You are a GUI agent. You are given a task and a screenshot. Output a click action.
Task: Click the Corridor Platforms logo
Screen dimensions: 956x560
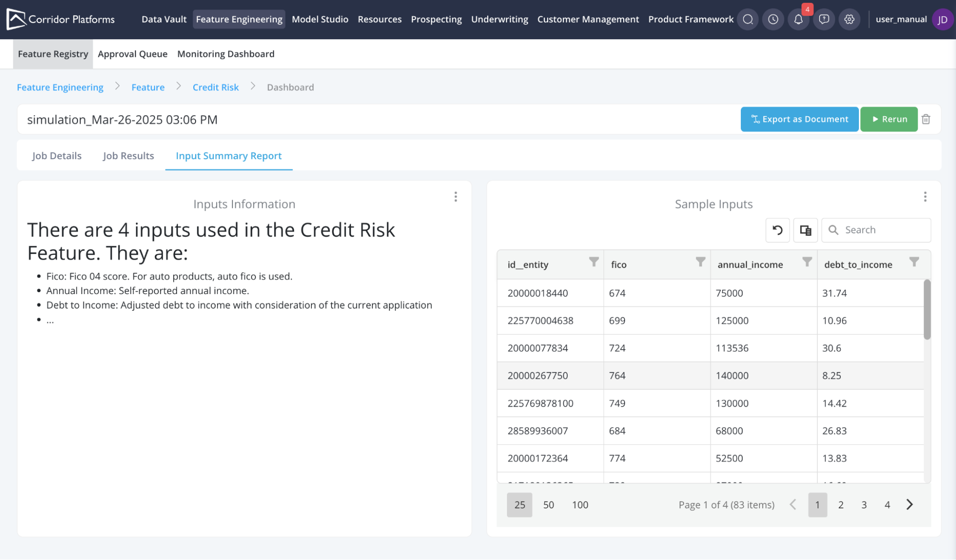click(61, 19)
